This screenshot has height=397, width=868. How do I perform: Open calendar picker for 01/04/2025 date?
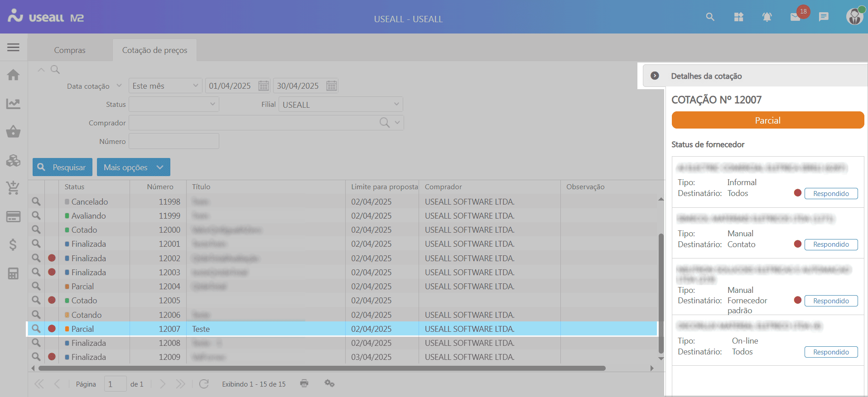click(x=263, y=86)
